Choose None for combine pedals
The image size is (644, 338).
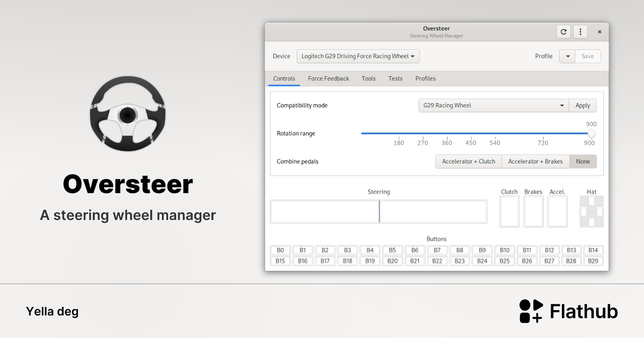pos(583,161)
